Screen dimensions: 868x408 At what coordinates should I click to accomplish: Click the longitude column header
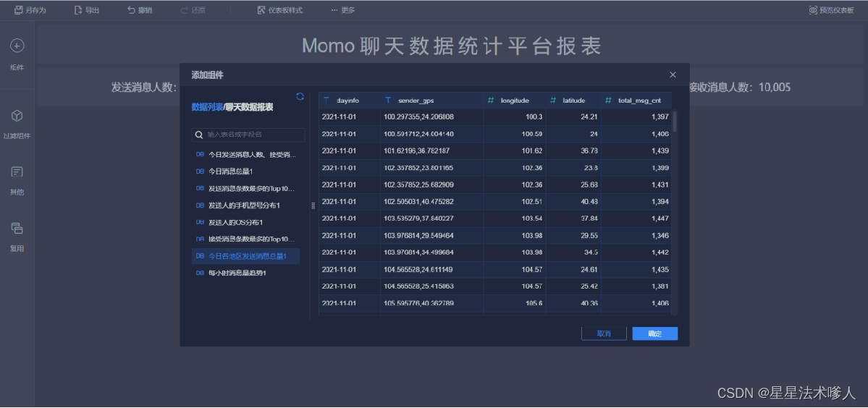tap(514, 101)
